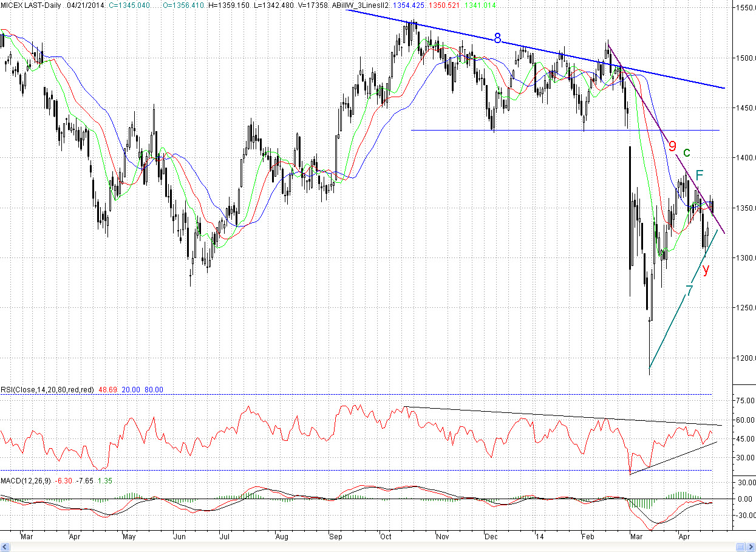Click the MACD(12,26,9) indicator label

click(26, 480)
